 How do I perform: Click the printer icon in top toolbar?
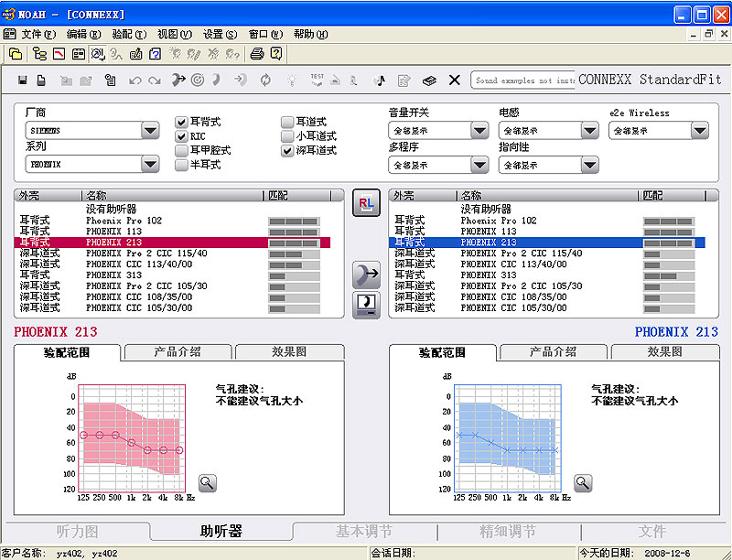coord(257,54)
